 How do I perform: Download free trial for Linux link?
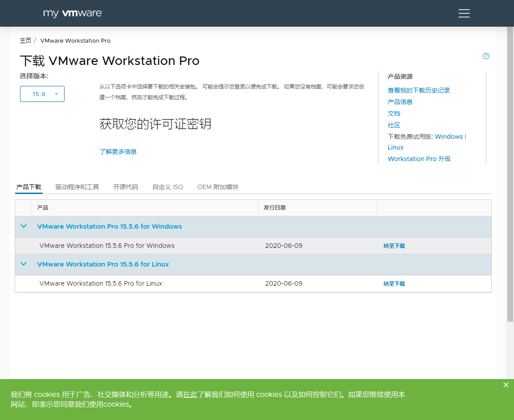[396, 147]
